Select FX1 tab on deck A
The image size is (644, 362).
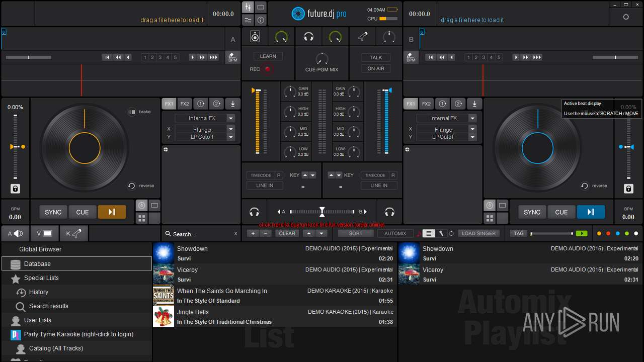[x=169, y=104]
